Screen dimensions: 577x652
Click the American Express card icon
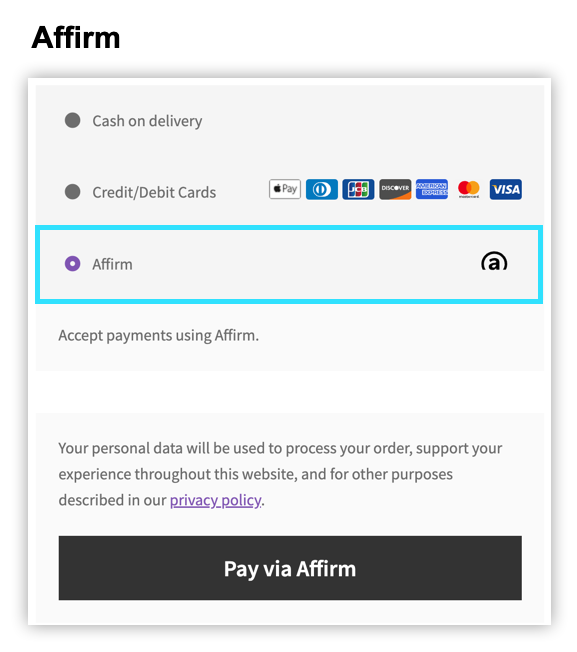(432, 189)
